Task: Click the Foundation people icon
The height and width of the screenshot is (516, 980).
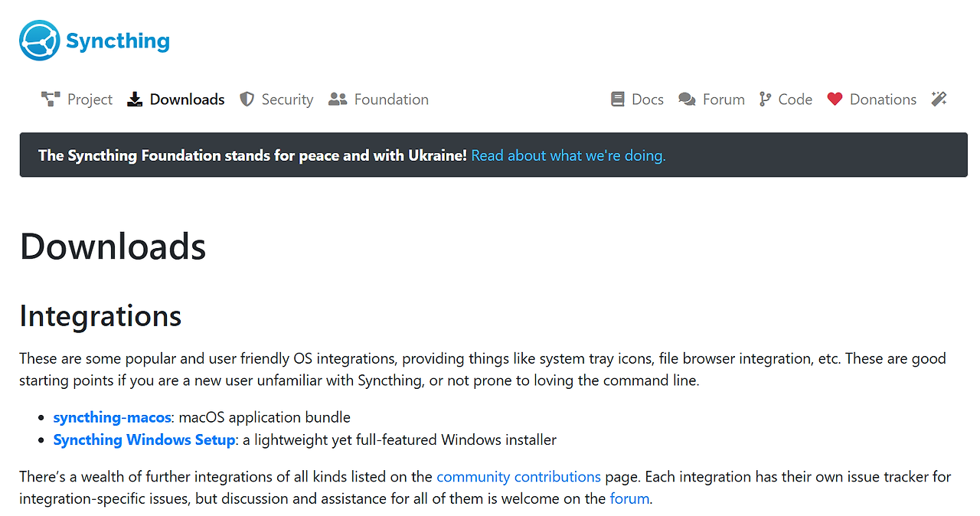Action: point(338,100)
